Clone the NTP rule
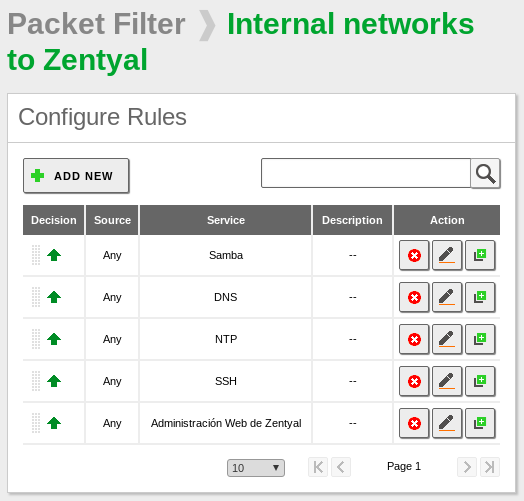 (480, 339)
